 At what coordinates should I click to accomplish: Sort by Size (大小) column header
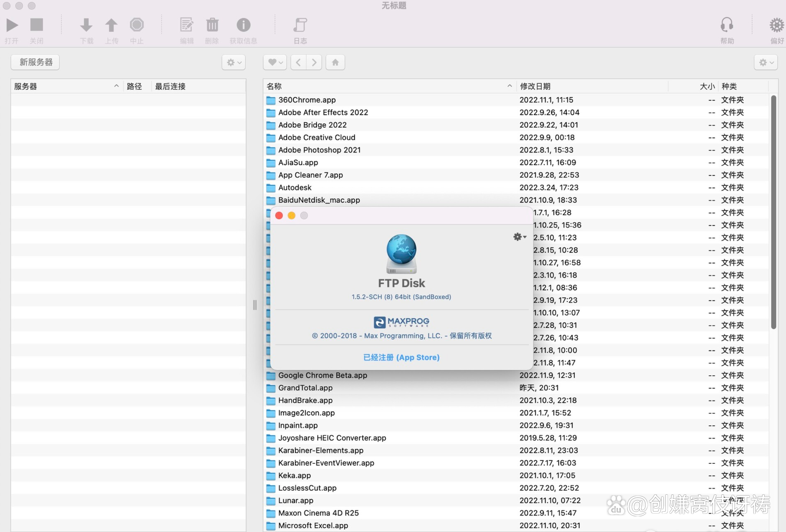pos(693,86)
